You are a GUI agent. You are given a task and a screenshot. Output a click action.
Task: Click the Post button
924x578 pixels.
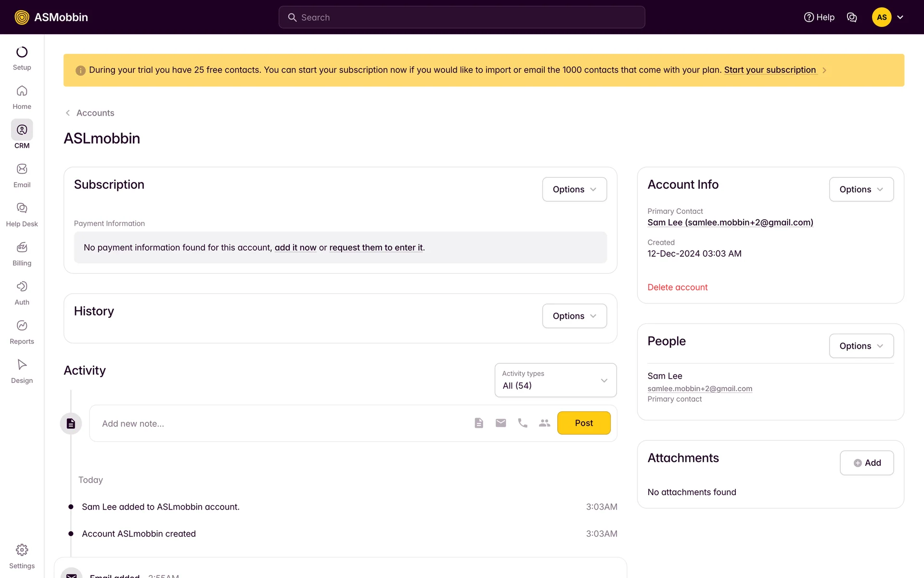[x=584, y=423]
